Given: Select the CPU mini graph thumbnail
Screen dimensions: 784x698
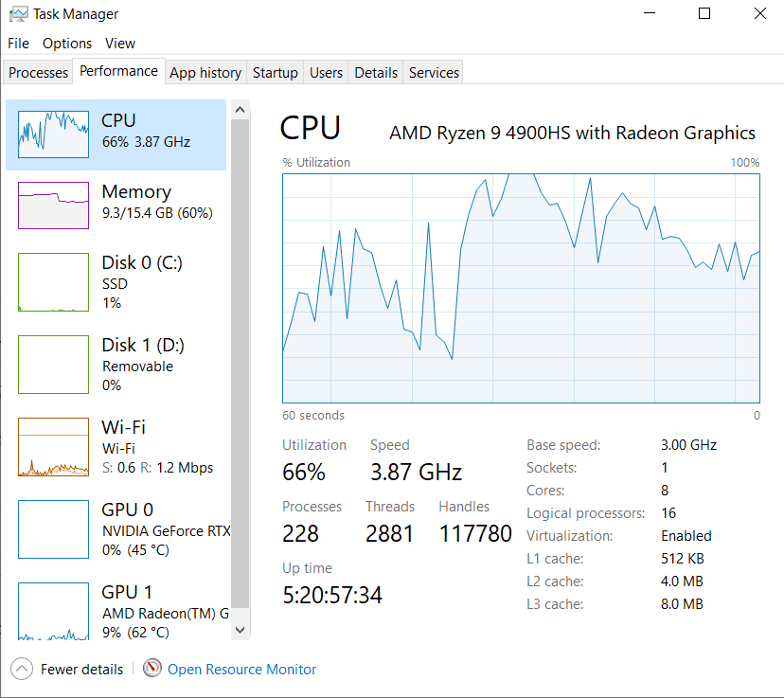Looking at the screenshot, I should 53,134.
